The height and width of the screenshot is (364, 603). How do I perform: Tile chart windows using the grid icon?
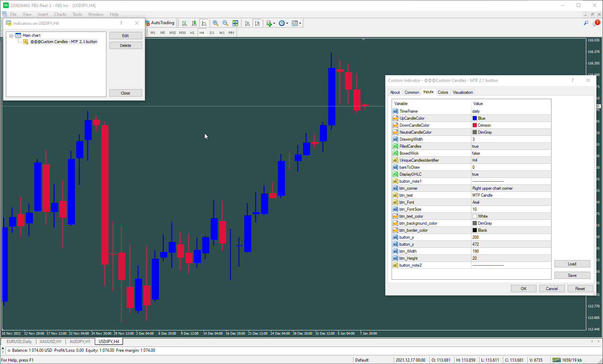(x=235, y=23)
